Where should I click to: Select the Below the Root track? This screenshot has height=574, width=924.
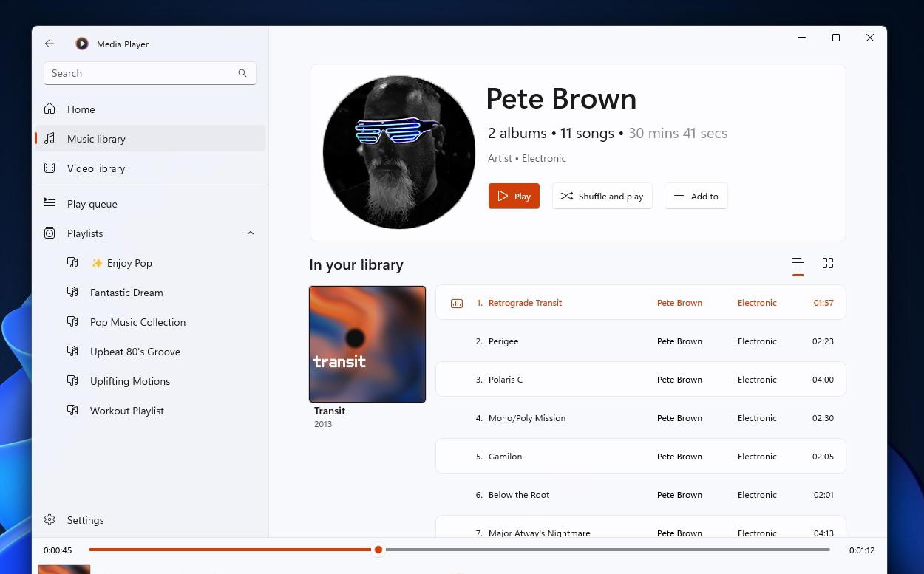641,495
